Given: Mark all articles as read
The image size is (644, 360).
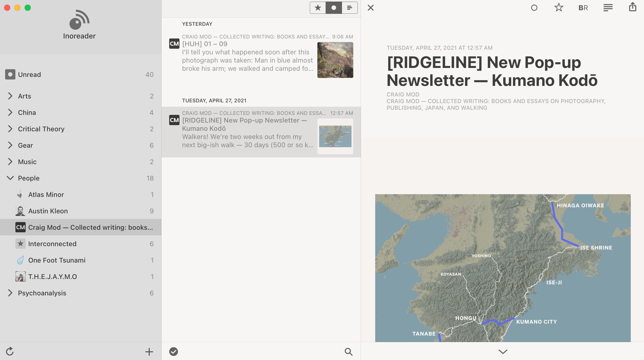Looking at the screenshot, I should (x=174, y=352).
